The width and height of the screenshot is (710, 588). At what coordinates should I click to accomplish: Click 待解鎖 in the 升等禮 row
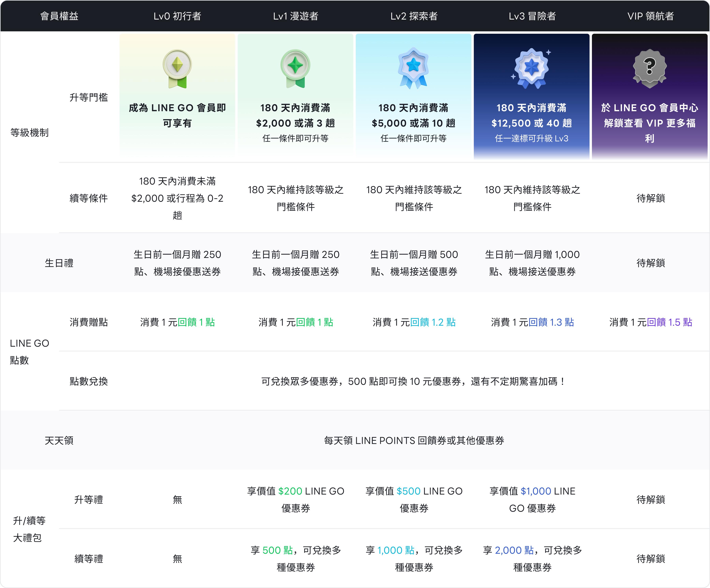point(650,499)
